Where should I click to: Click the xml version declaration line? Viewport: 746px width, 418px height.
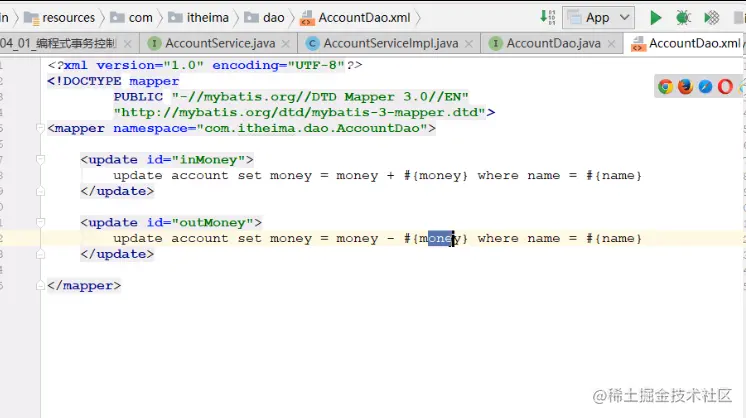click(x=205, y=65)
